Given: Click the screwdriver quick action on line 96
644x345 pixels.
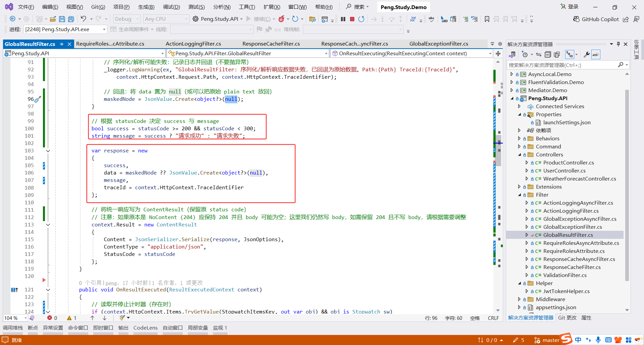Looking at the screenshot, I should coord(38,99).
